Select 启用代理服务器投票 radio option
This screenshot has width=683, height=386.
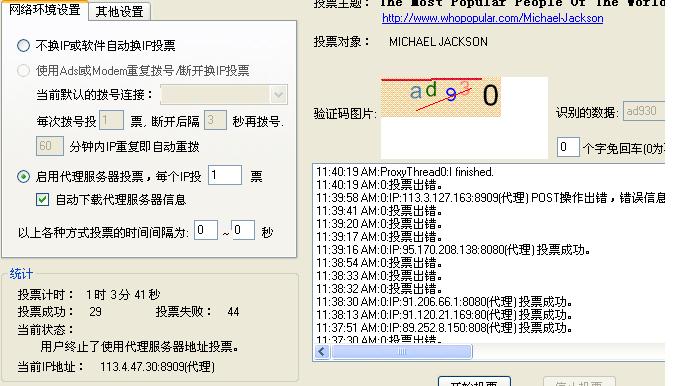24,176
